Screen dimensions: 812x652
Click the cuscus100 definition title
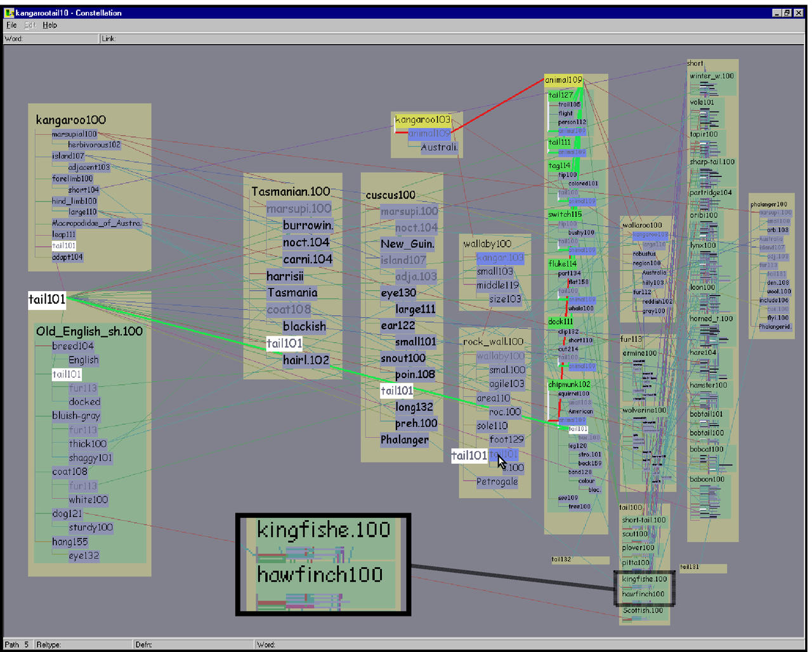click(390, 195)
